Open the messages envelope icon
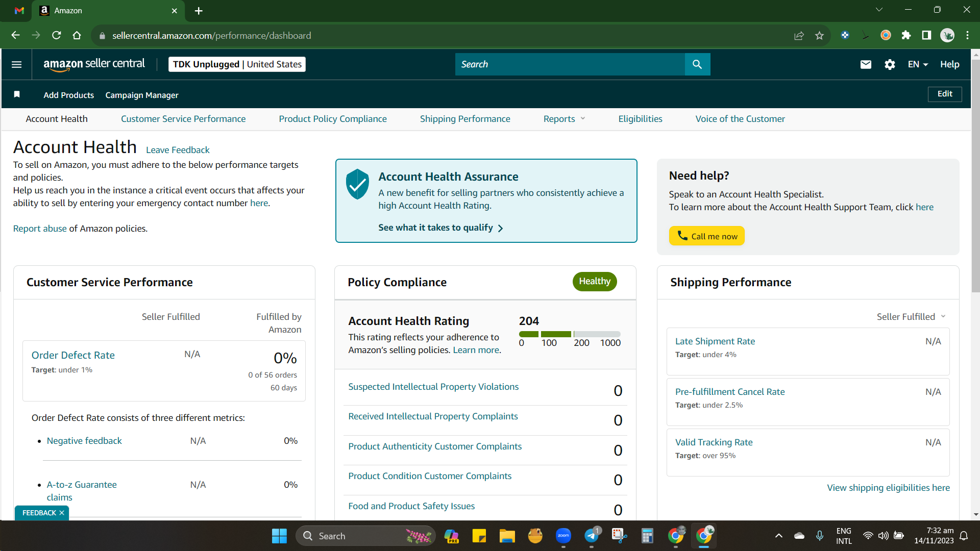 (x=866, y=64)
